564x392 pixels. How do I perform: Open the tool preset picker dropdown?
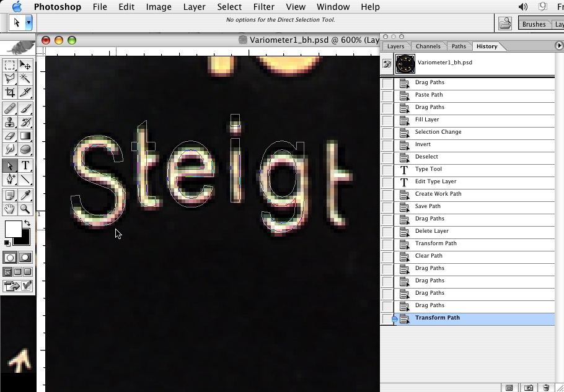coord(29,23)
